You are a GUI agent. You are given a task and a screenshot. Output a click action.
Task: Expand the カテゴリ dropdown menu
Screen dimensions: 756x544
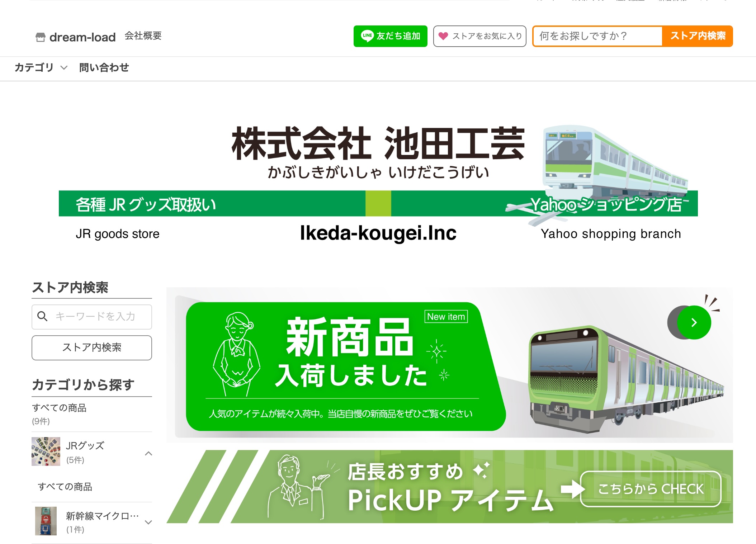tap(41, 67)
